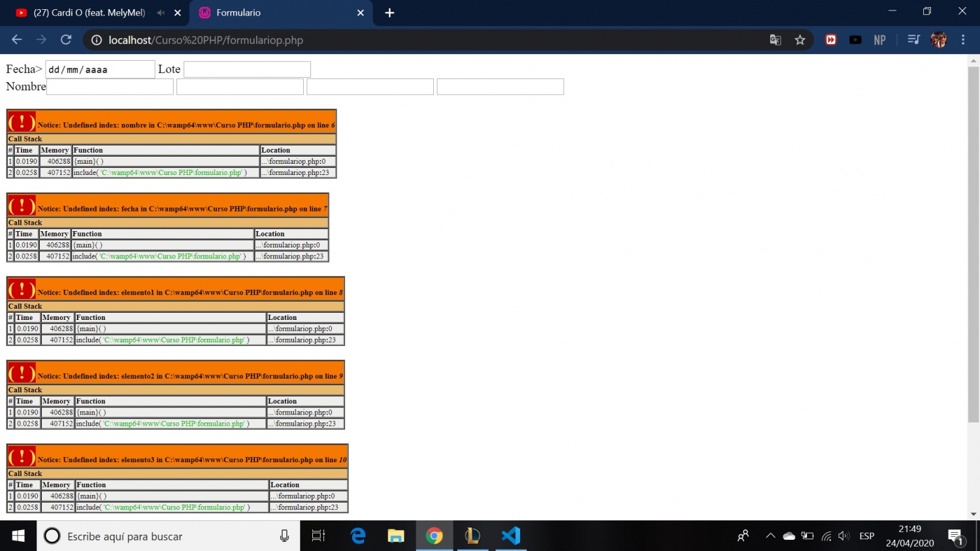Click the browser forward arrow

[x=41, y=40]
